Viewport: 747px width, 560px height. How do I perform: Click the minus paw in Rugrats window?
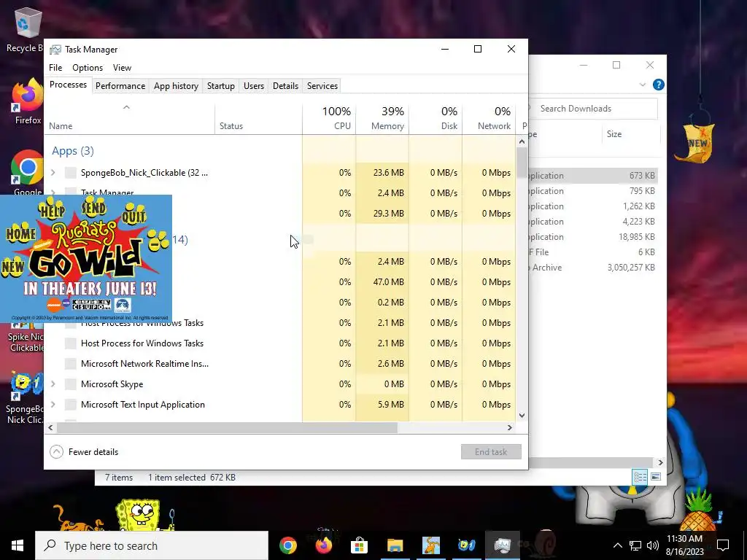(x=158, y=240)
